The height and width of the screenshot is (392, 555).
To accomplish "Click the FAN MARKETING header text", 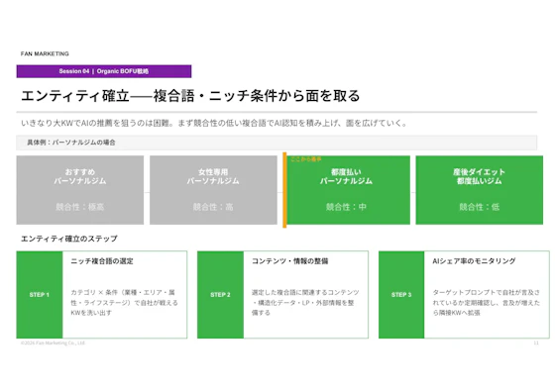I will 45,53.
